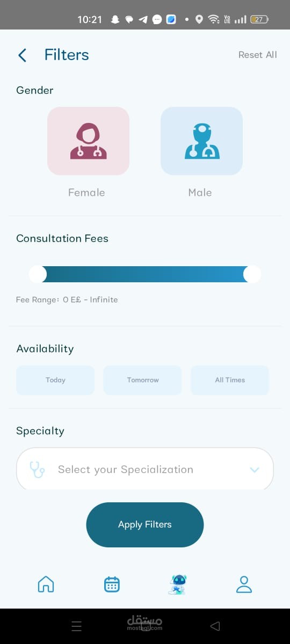
Task: Click the minimum fee slider handle
Action: pos(38,274)
